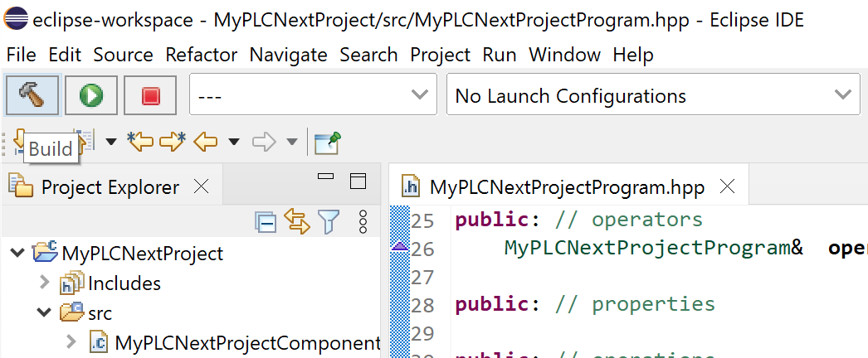Click the Collapse All icon

click(x=266, y=221)
